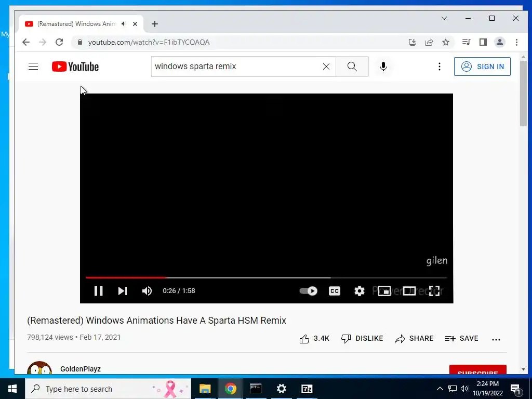View site information lock icon
The image size is (532, 399).
click(80, 42)
